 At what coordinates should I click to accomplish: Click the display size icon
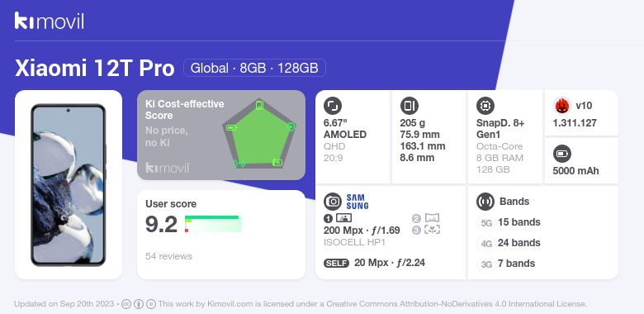(333, 106)
